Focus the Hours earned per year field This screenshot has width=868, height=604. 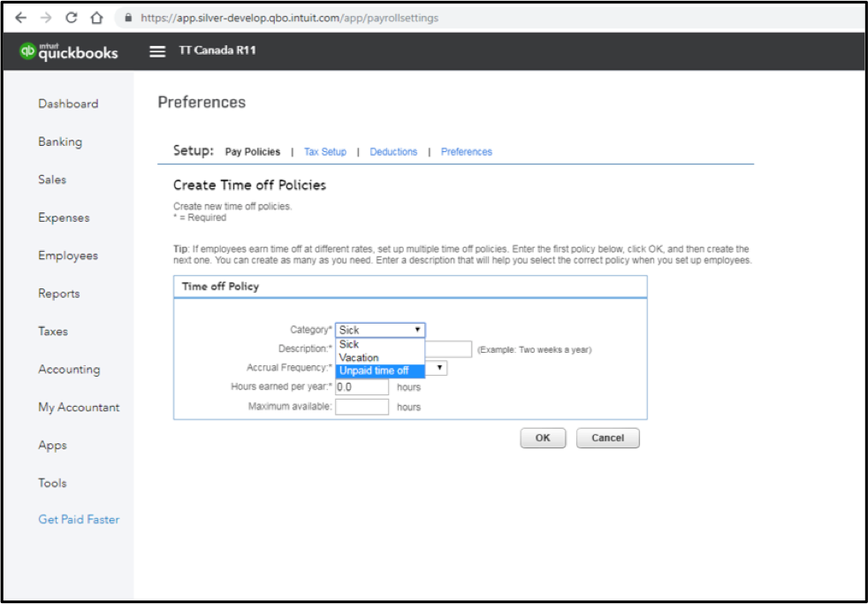tap(362, 387)
